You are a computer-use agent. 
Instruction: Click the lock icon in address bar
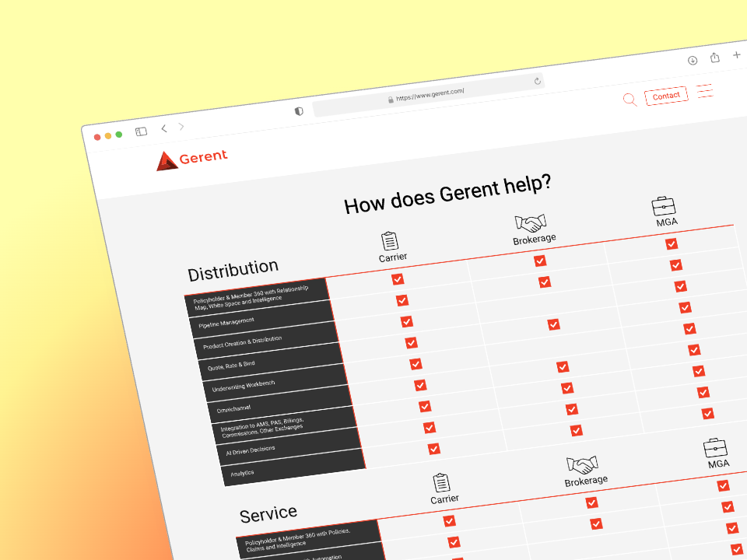coord(391,100)
